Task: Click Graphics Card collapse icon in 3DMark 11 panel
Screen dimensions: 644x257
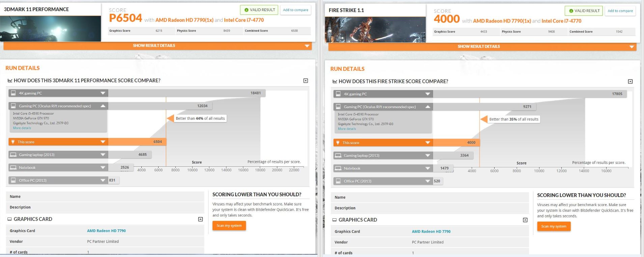Action: (x=200, y=219)
